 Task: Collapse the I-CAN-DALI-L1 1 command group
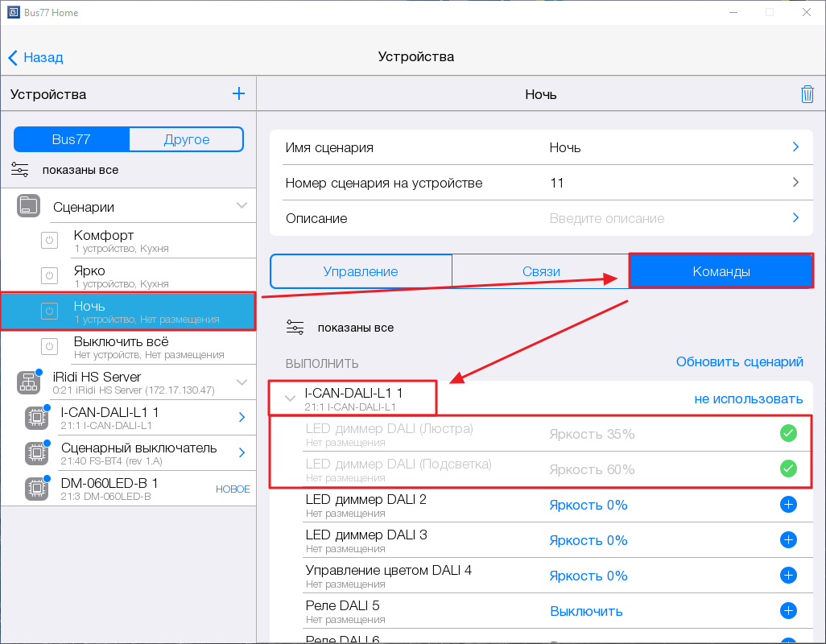tap(291, 398)
